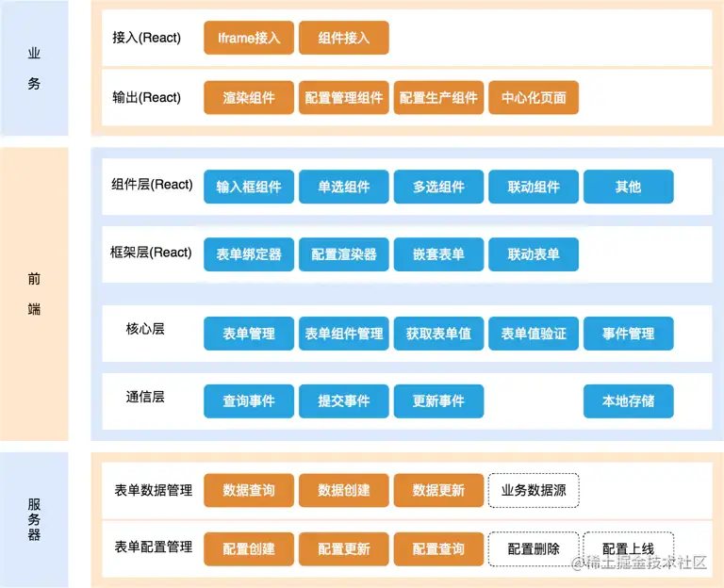Choose the 更新事件 block

pyautogui.click(x=438, y=401)
